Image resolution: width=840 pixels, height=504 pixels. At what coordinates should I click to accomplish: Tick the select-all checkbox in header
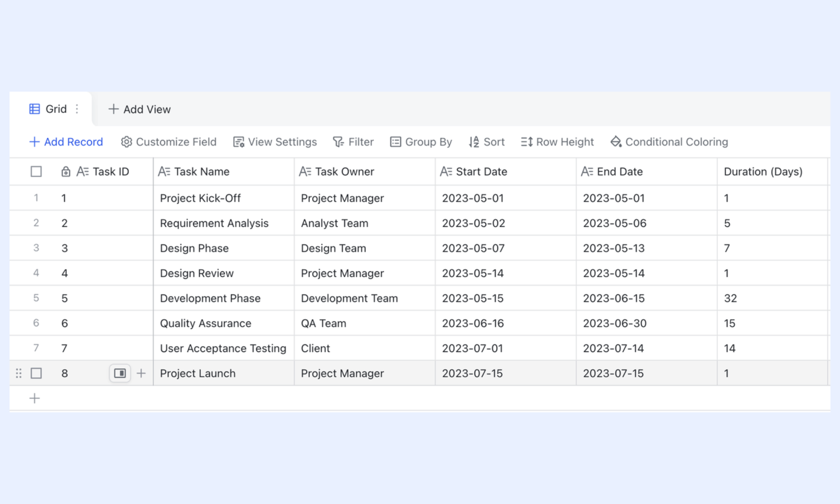click(36, 171)
